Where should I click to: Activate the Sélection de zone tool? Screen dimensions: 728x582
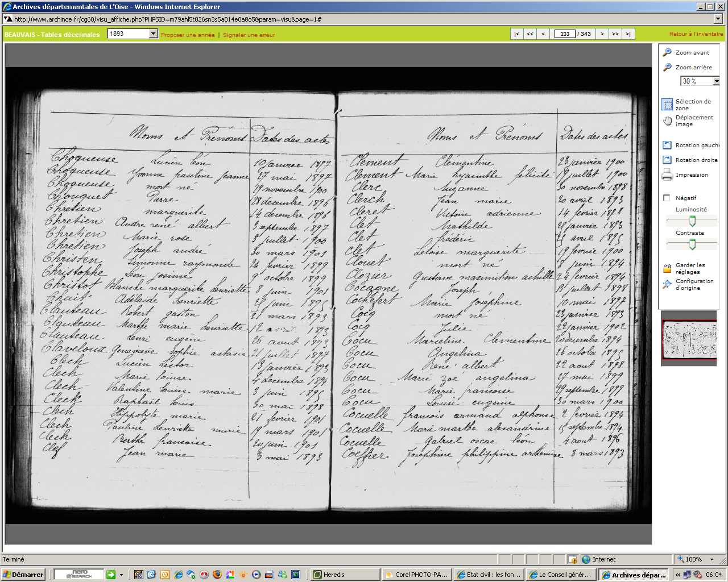[x=667, y=105]
